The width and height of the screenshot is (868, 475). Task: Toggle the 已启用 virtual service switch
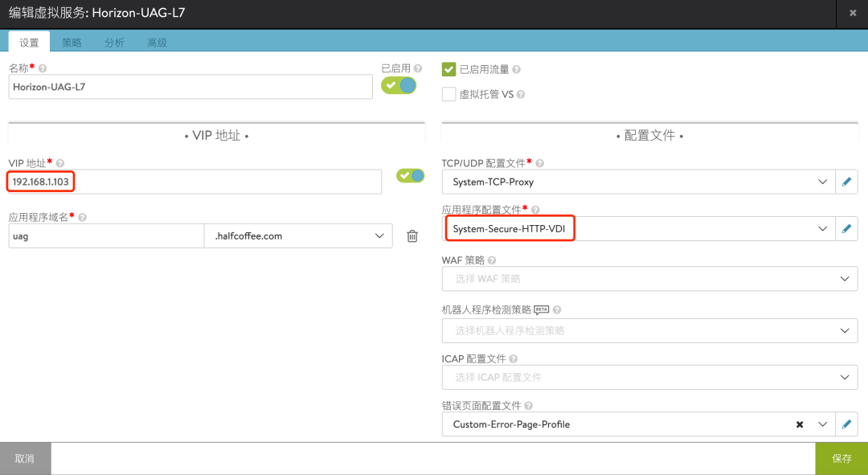coord(399,85)
